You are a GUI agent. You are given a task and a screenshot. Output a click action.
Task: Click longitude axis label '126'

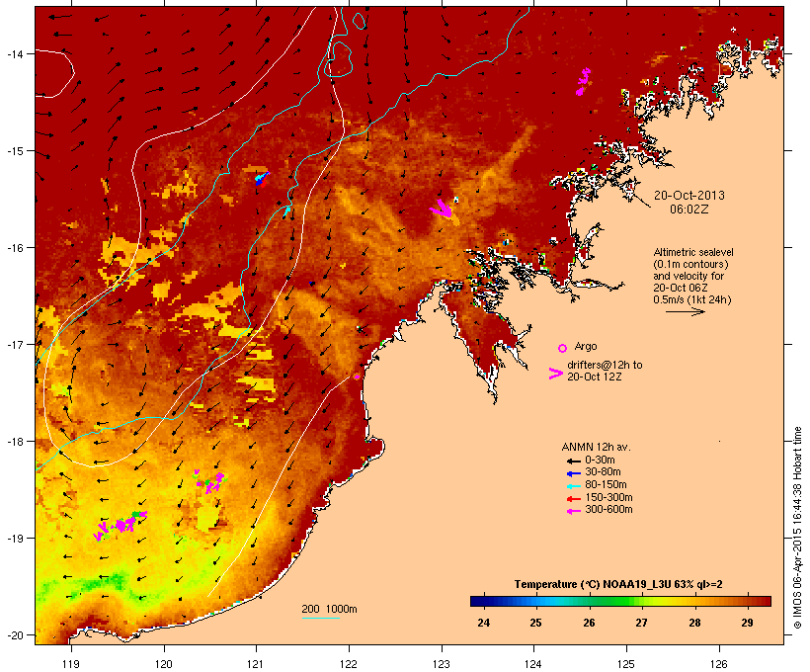718,664
